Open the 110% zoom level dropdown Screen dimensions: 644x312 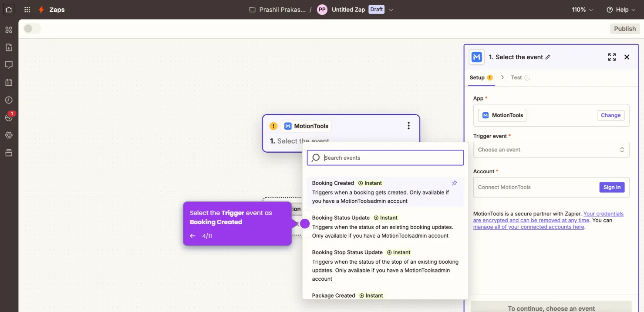tap(582, 9)
